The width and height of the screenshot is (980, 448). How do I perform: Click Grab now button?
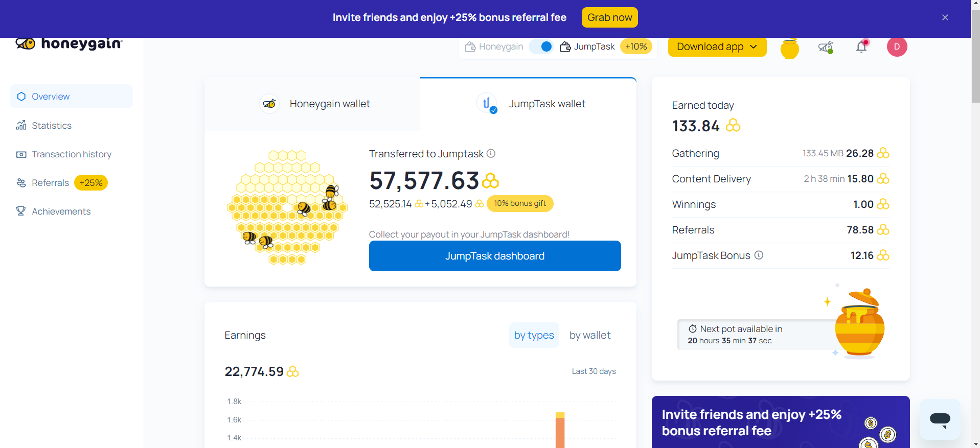[x=609, y=17]
